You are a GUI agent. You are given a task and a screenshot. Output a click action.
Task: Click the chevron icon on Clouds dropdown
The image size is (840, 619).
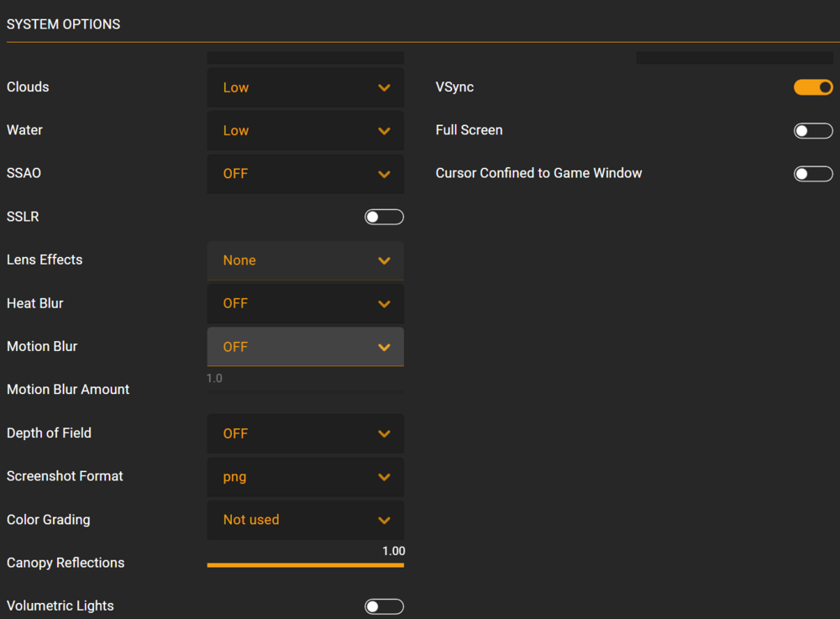pyautogui.click(x=385, y=87)
